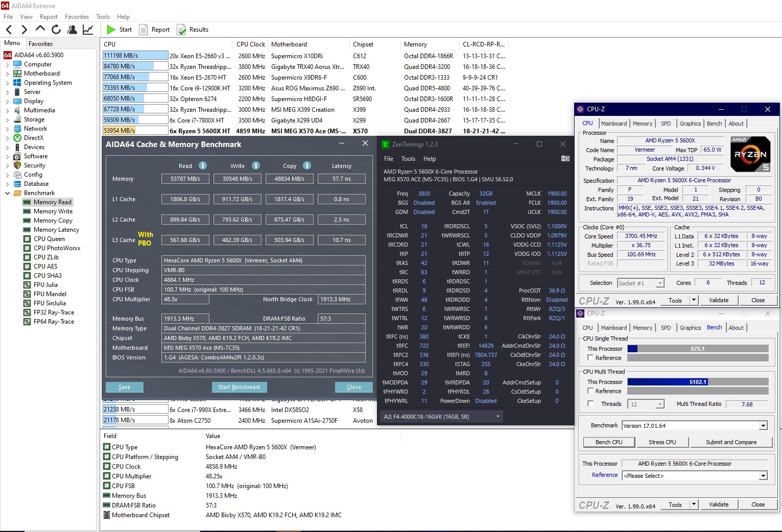This screenshot has width=782, height=532.
Task: Click the AIDA64 graph toolbar icon
Action: (x=88, y=30)
